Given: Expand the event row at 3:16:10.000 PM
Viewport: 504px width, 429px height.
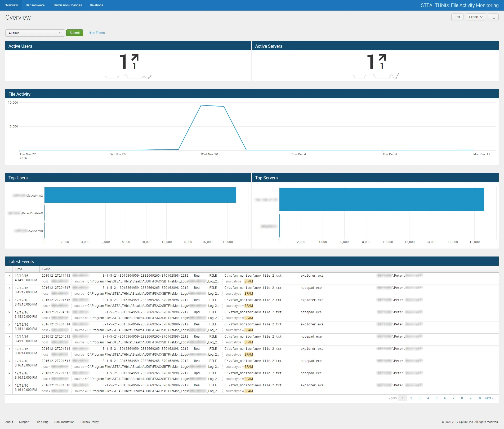Looking at the screenshot, I should (9, 386).
